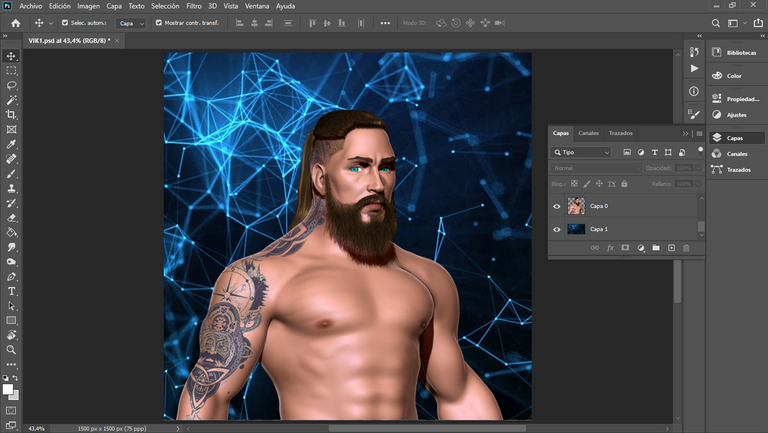Switch foreground and background colors
This screenshot has height=433, width=768.
(15, 378)
